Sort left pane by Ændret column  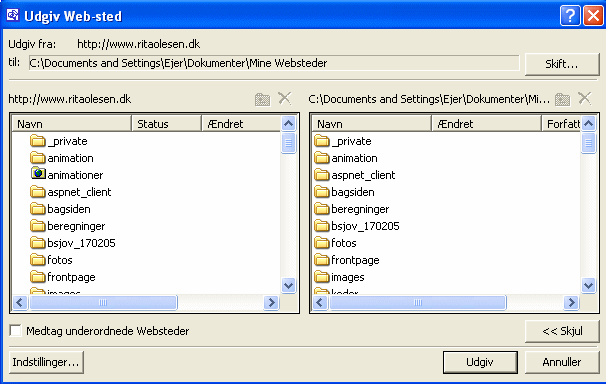coord(242,124)
